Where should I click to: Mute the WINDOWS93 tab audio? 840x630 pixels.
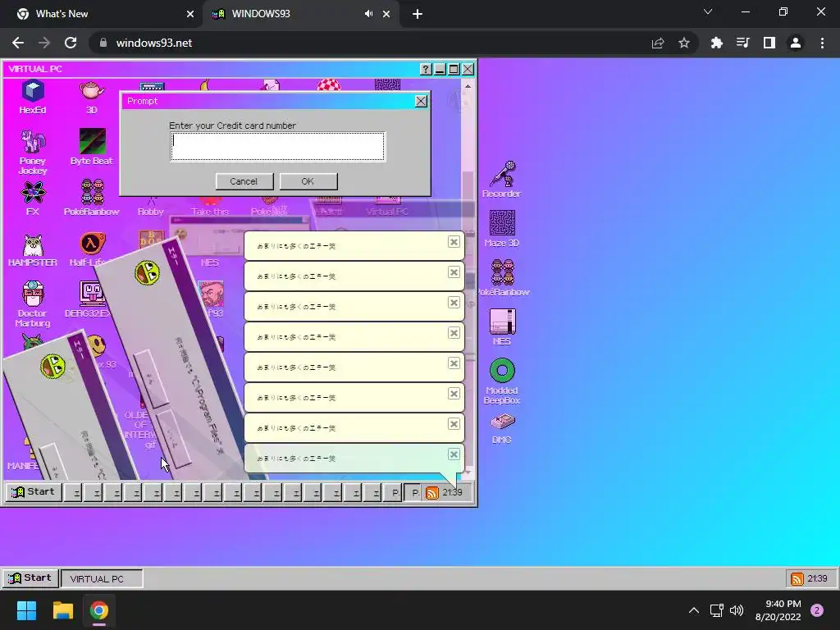pos(368,14)
